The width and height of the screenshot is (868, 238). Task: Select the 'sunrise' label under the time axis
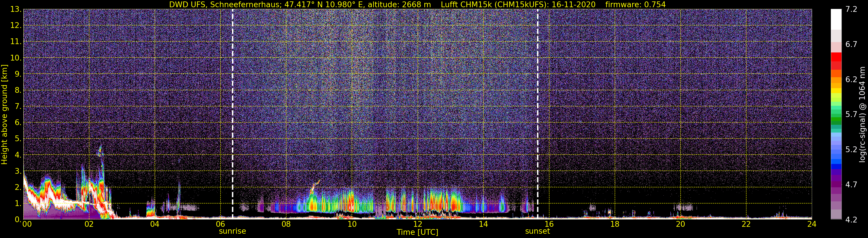click(x=232, y=231)
